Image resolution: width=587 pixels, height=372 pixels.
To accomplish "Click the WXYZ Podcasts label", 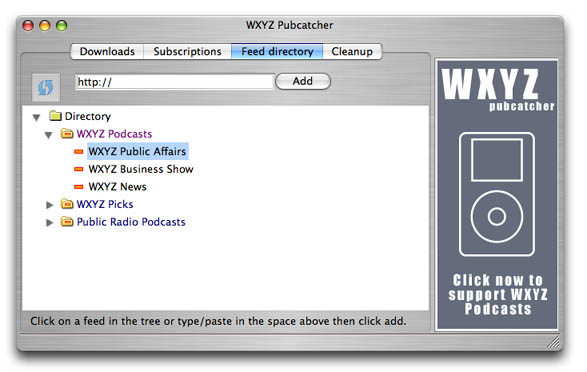I will 114,134.
